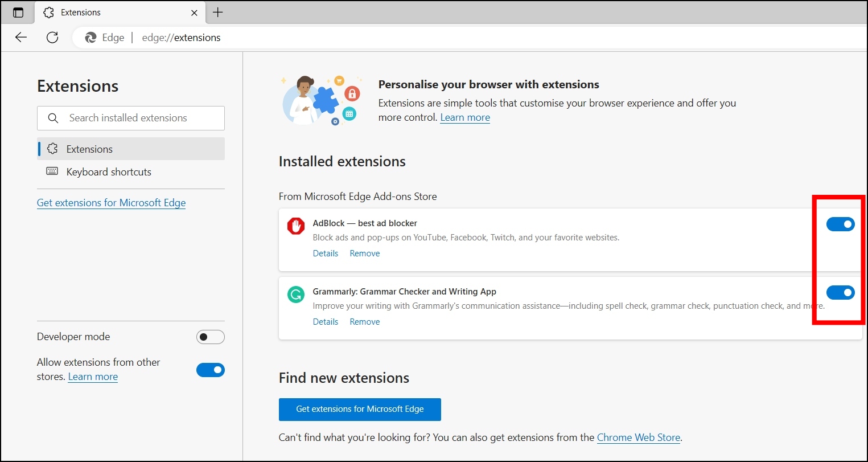Viewport: 868px width, 462px height.
Task: Remove the AdBlock extension
Action: [365, 254]
